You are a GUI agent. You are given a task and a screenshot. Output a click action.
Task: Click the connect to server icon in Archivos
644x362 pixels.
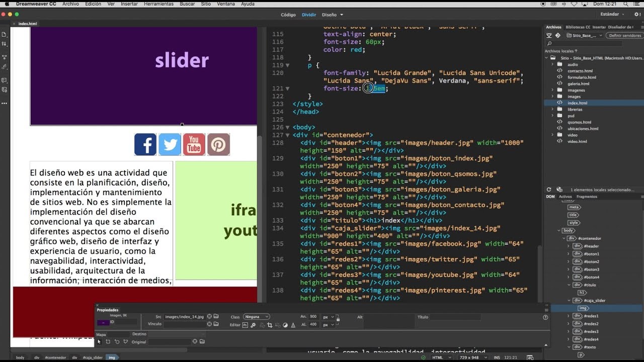tap(549, 36)
